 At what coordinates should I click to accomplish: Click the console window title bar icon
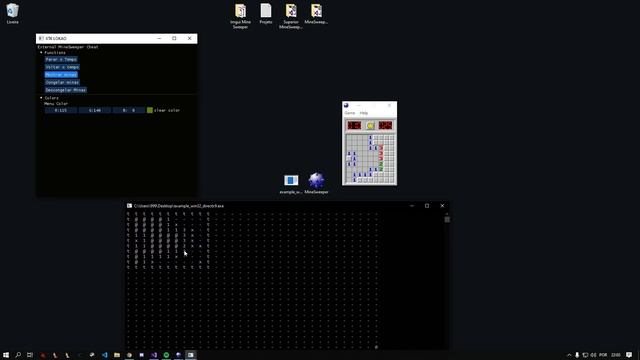coord(129,206)
